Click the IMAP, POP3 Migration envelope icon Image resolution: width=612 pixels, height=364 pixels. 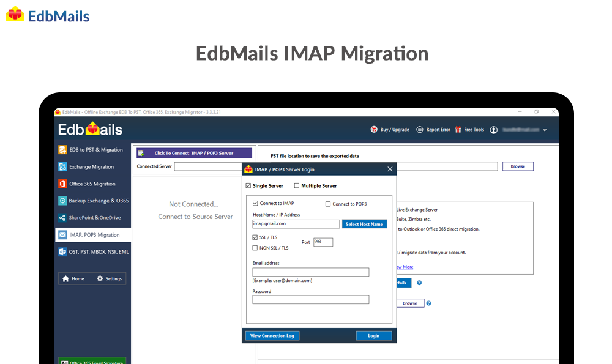pos(62,235)
